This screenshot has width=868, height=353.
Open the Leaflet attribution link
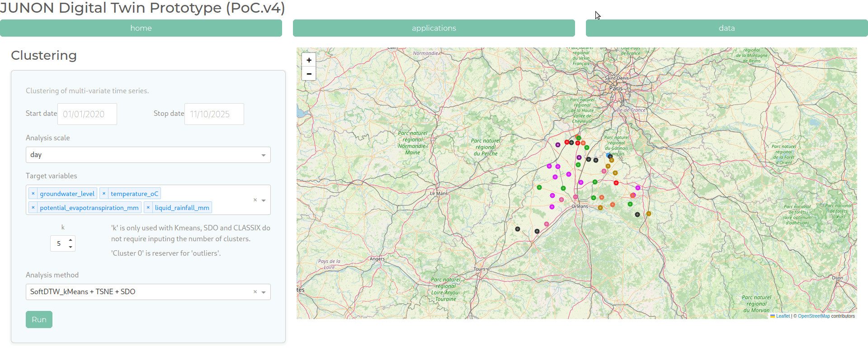(x=783, y=316)
